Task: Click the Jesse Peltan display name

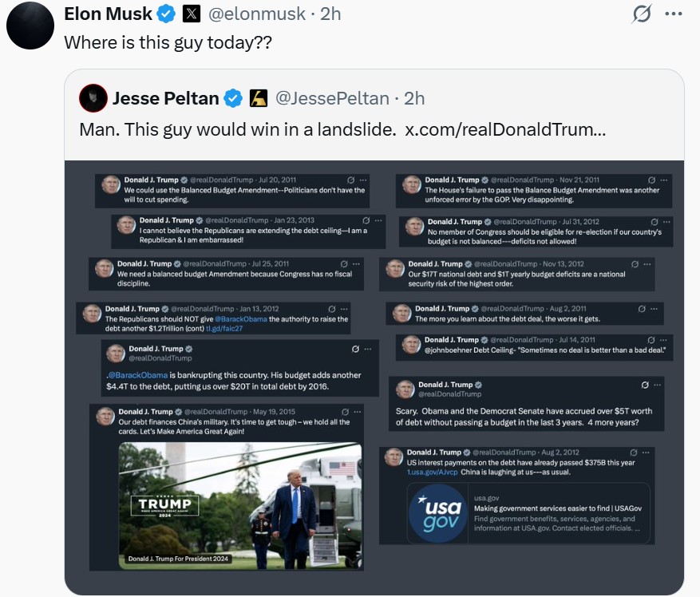Action: pyautogui.click(x=165, y=98)
